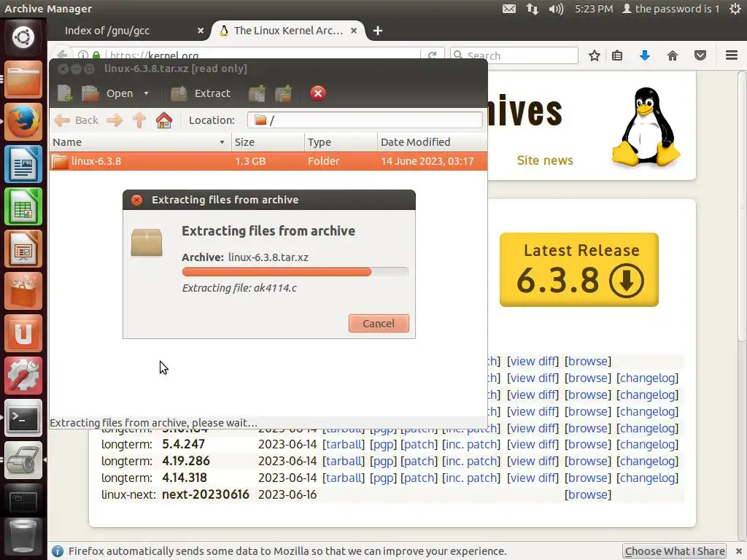The image size is (747, 560).
Task: Close the Extracting files dialog
Action: [136, 200]
